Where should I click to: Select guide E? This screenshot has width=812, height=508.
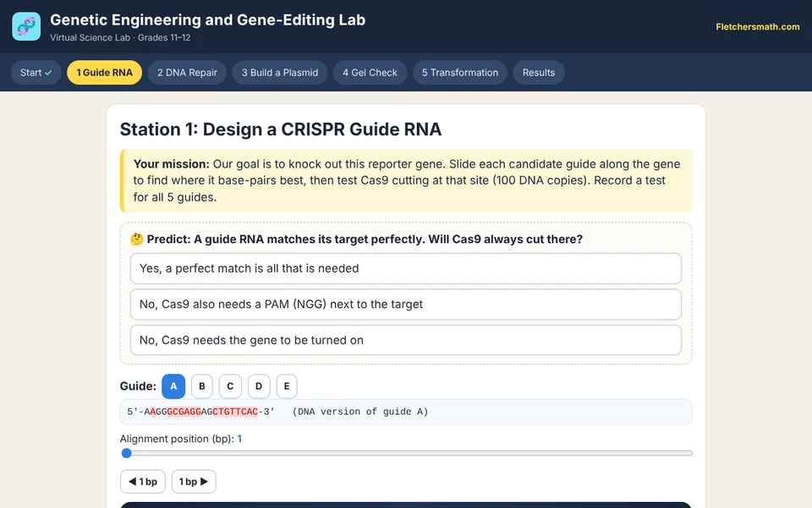(x=287, y=386)
